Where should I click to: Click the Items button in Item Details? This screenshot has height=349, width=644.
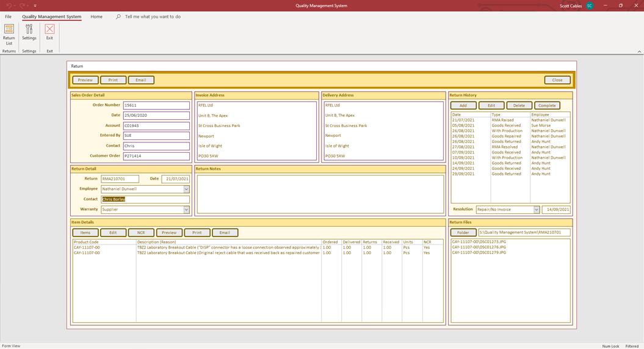click(x=85, y=233)
